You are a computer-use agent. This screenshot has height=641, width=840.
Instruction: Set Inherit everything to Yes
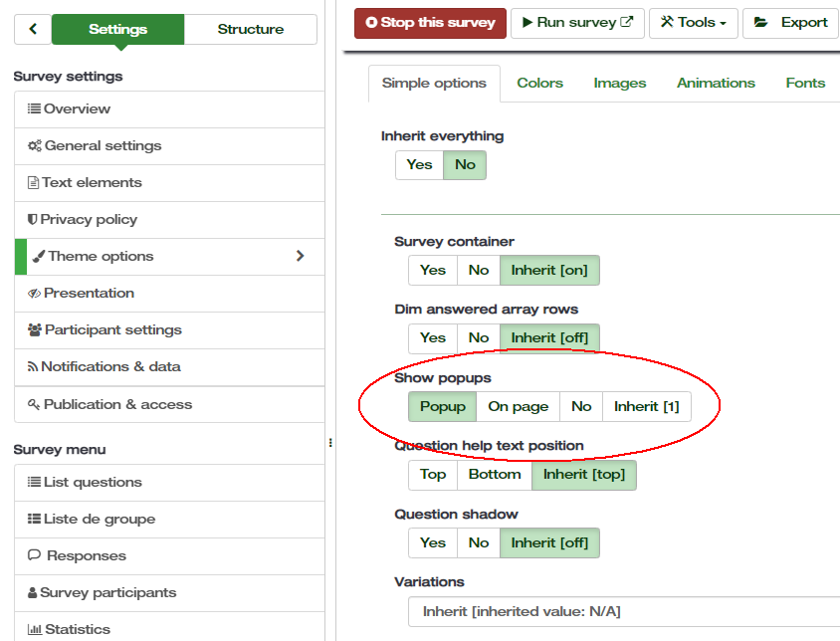coord(419,165)
